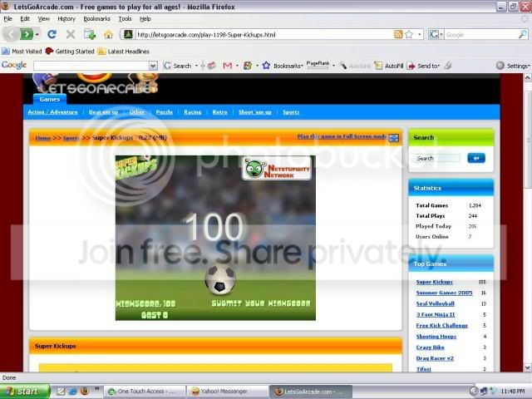Screen dimensions: 532x399
Task: Open the Retro category link
Action: pos(219,112)
